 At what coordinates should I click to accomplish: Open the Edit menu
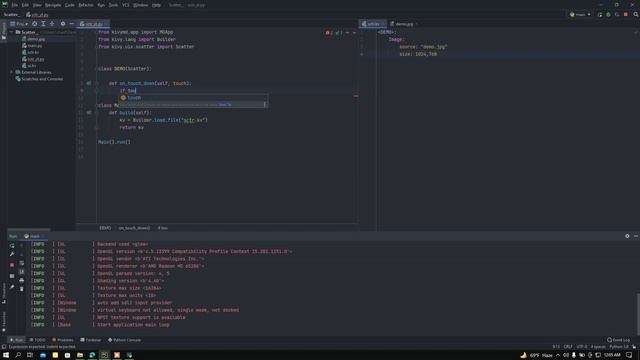25,5
